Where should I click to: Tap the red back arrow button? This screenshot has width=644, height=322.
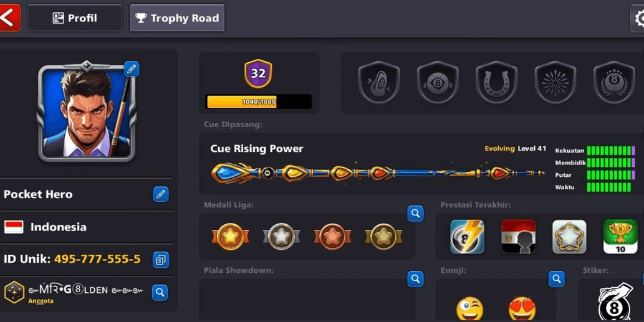[x=9, y=17]
